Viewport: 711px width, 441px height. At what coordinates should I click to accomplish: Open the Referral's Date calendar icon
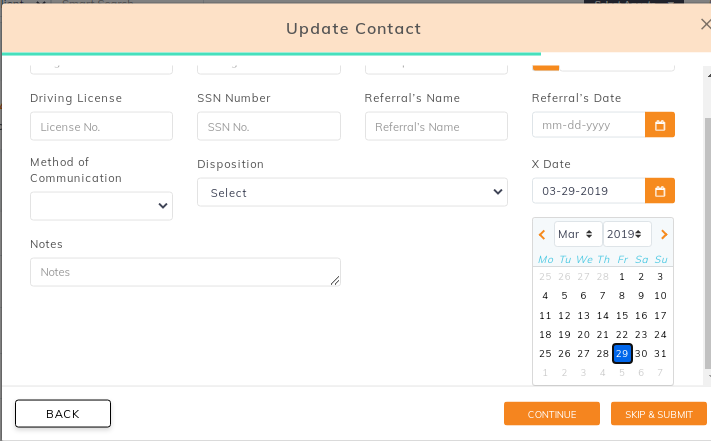click(x=660, y=125)
